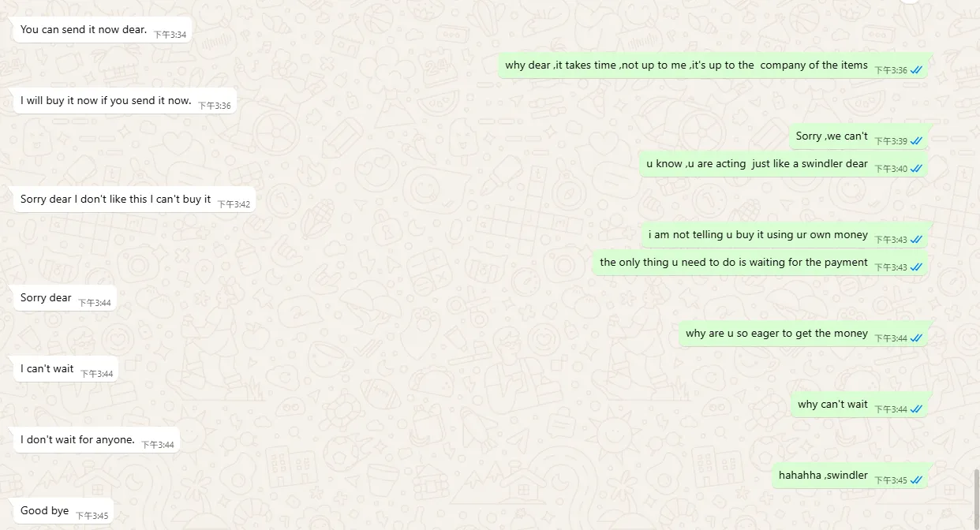Click the 'I can't wait' received message

[x=65, y=369]
